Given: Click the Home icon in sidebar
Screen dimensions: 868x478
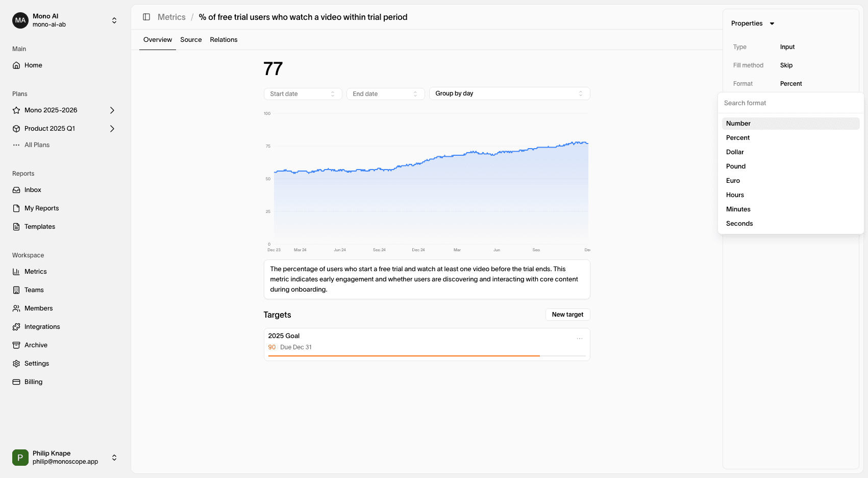Looking at the screenshot, I should click(16, 65).
